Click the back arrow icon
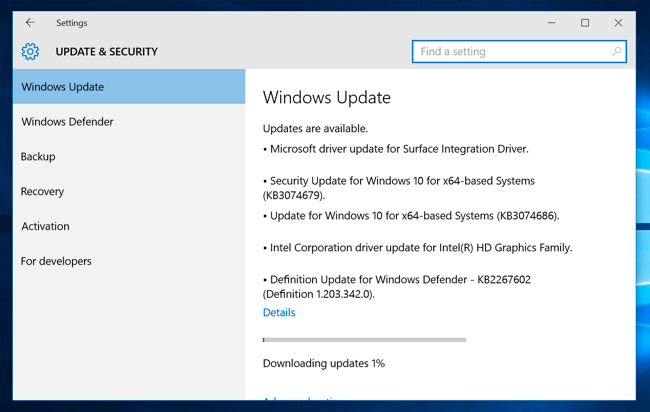Image resolution: width=650 pixels, height=412 pixels. (30, 22)
